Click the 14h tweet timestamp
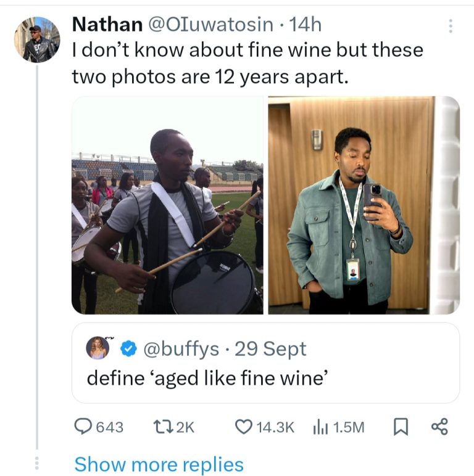Viewport: 474px width, 476px height. [x=306, y=24]
